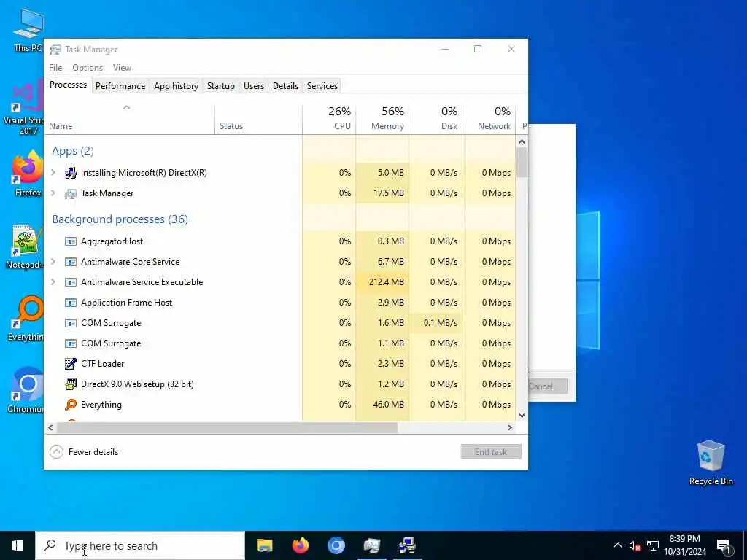Click the taskbar search box
Viewport: 747px width, 560px height.
(141, 545)
